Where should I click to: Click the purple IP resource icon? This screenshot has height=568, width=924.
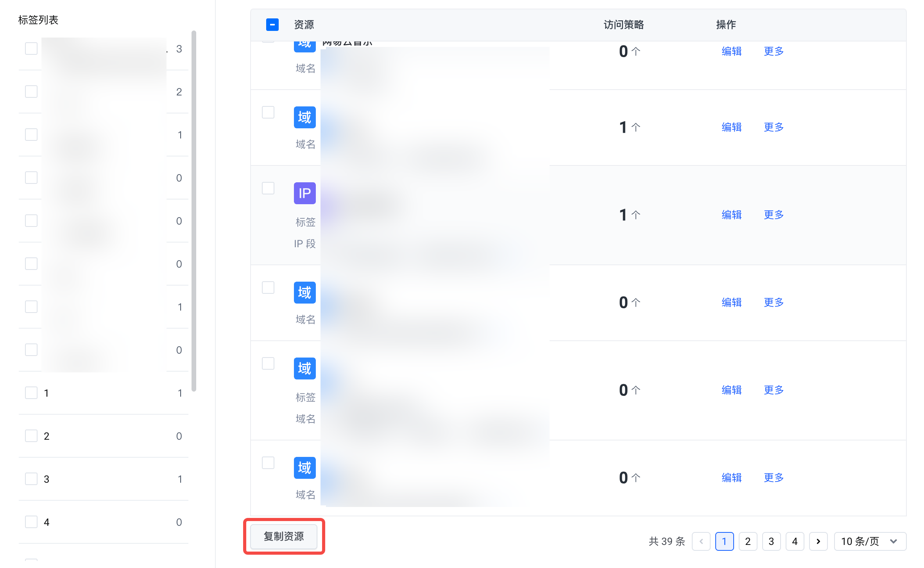click(x=304, y=193)
